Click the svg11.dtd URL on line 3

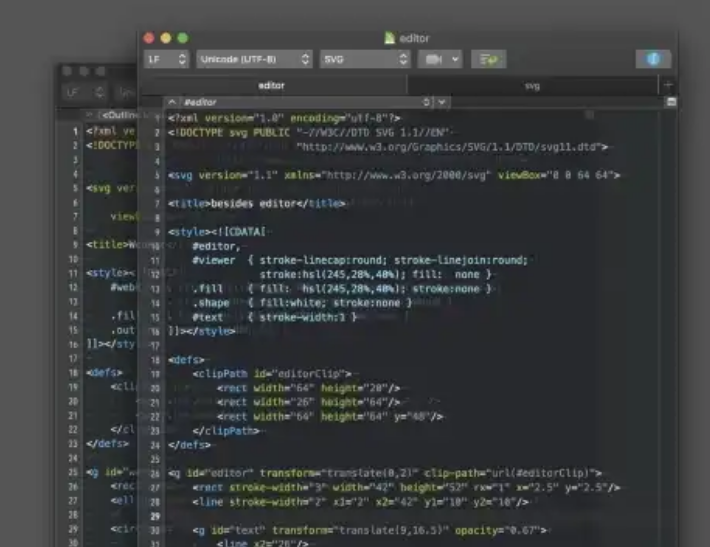click(x=451, y=147)
